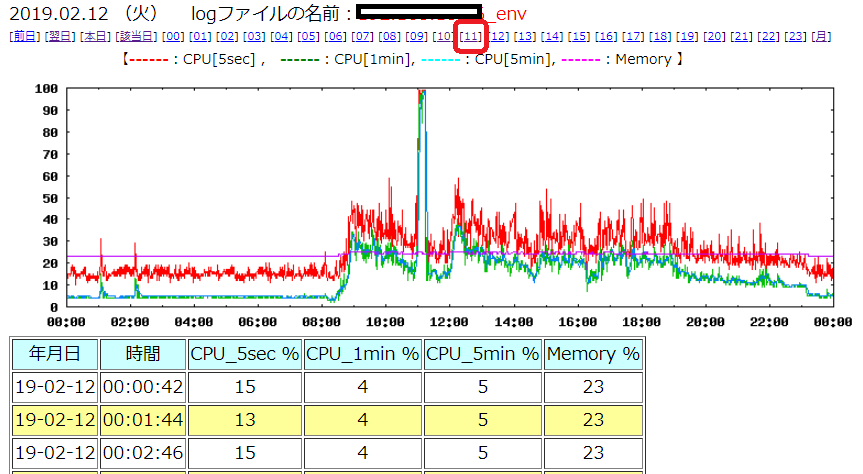Select hour link [12]

pos(498,36)
